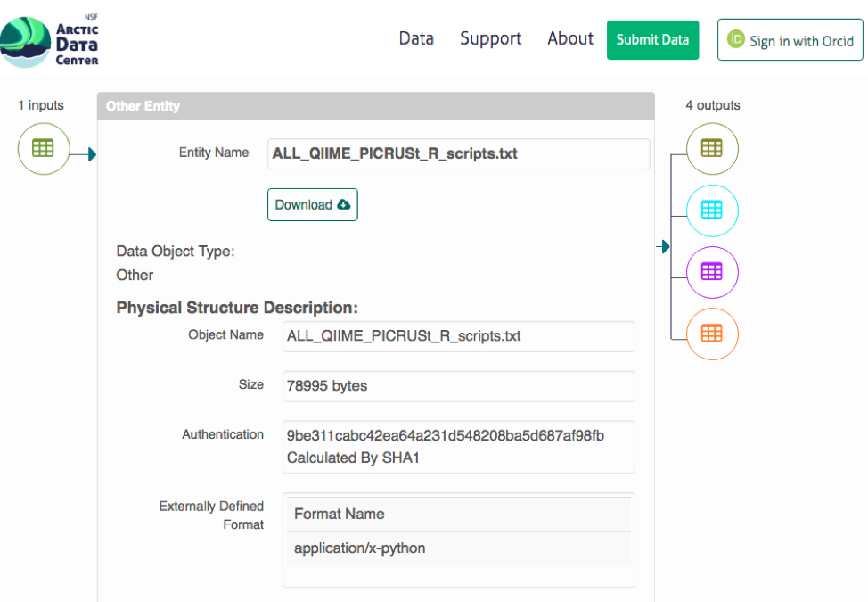The height and width of the screenshot is (602, 868).
Task: Click the application/x-python format row
Action: tap(458, 548)
